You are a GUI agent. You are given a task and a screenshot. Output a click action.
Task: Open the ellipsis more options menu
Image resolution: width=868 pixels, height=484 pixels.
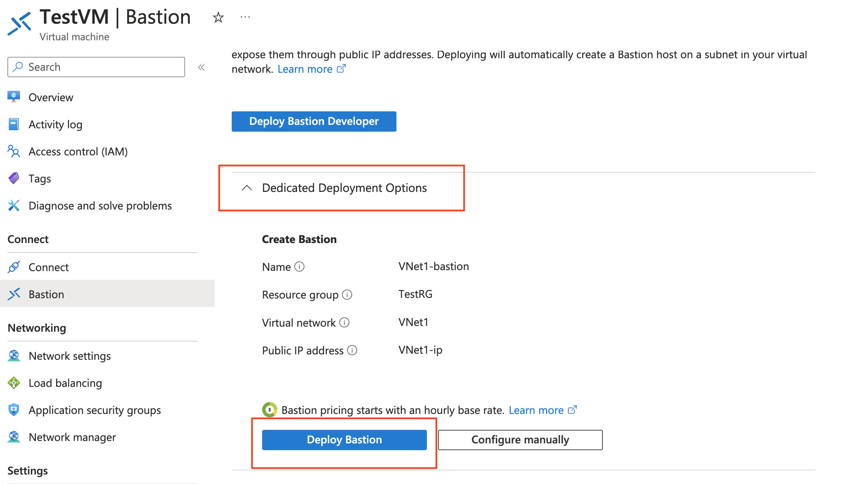coord(245,17)
